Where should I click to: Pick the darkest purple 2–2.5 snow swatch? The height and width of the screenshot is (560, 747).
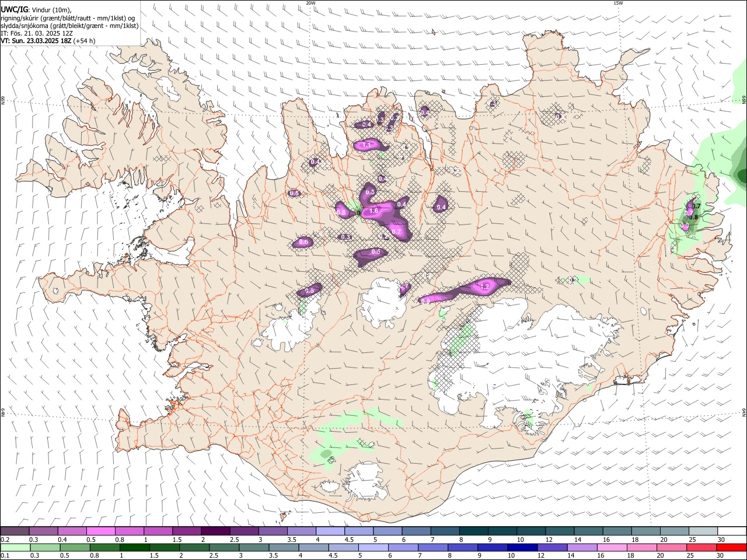coord(215,531)
